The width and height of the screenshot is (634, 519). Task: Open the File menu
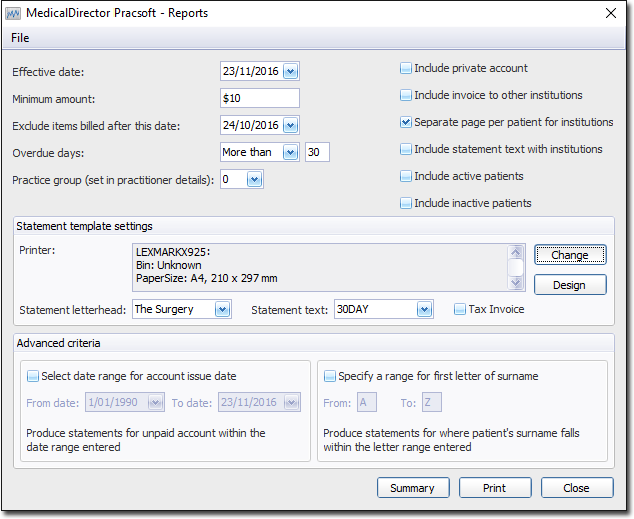click(x=20, y=38)
